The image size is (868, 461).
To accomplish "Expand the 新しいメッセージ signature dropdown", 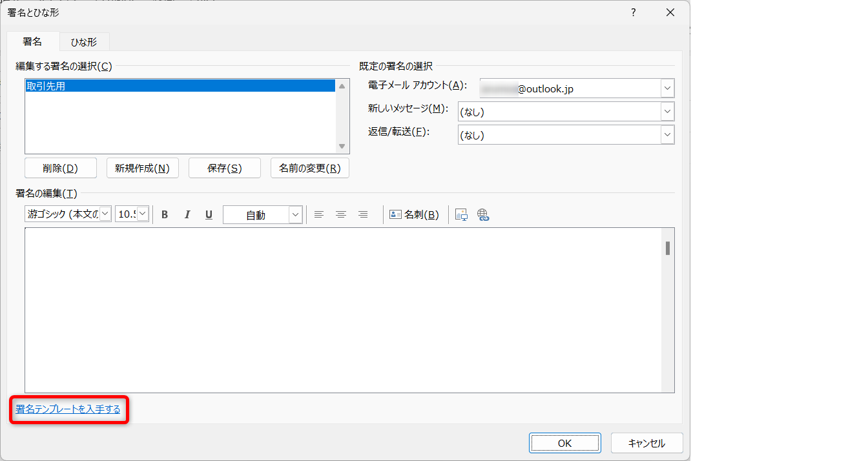I will 667,112.
